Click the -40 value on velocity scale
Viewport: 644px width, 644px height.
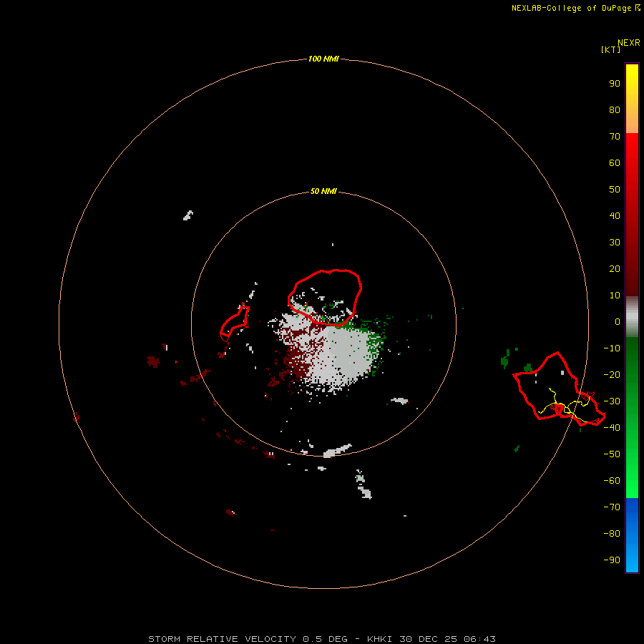click(x=612, y=428)
